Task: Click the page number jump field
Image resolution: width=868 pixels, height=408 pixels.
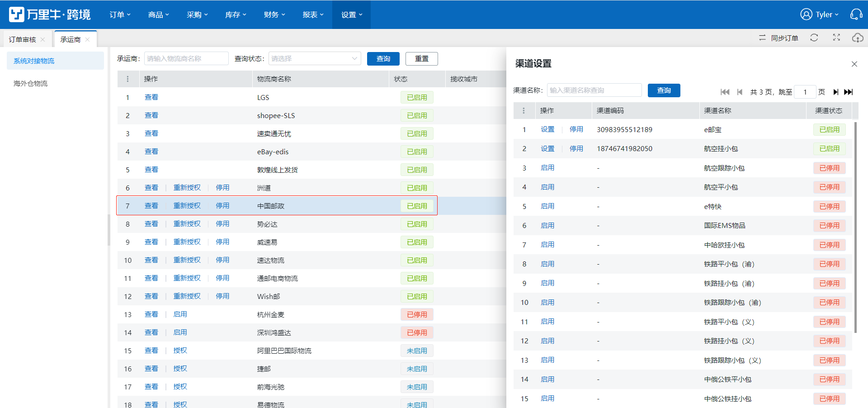Action: 805,92
